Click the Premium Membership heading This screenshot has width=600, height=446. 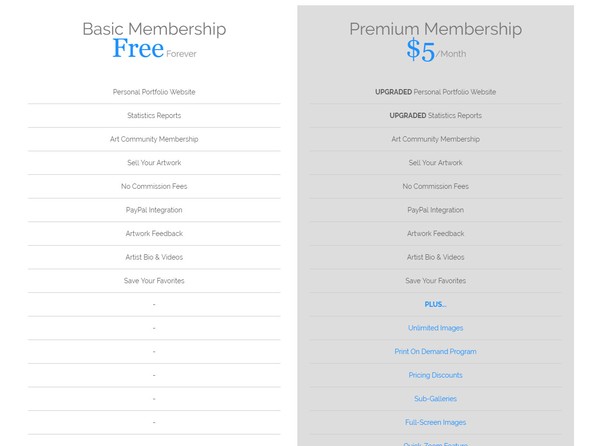pyautogui.click(x=435, y=29)
